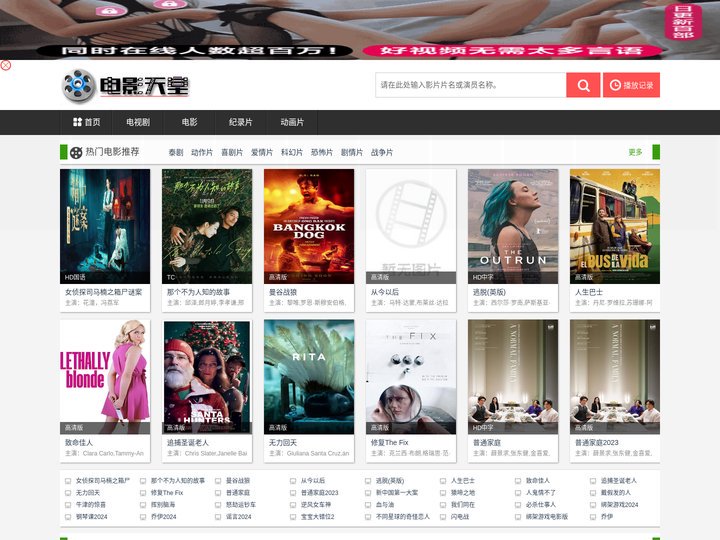Open the 女侦探司马楠 poster thumbnail
Viewport: 720px width, 540px height.
105,226
